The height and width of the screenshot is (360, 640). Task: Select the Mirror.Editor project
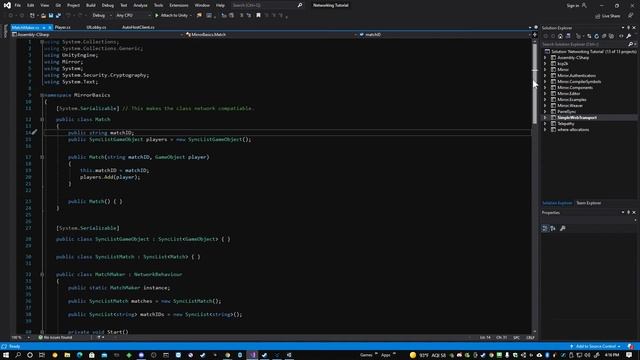569,93
